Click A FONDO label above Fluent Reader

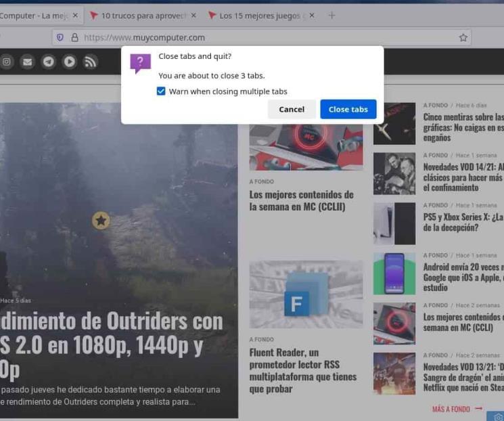[262, 340]
